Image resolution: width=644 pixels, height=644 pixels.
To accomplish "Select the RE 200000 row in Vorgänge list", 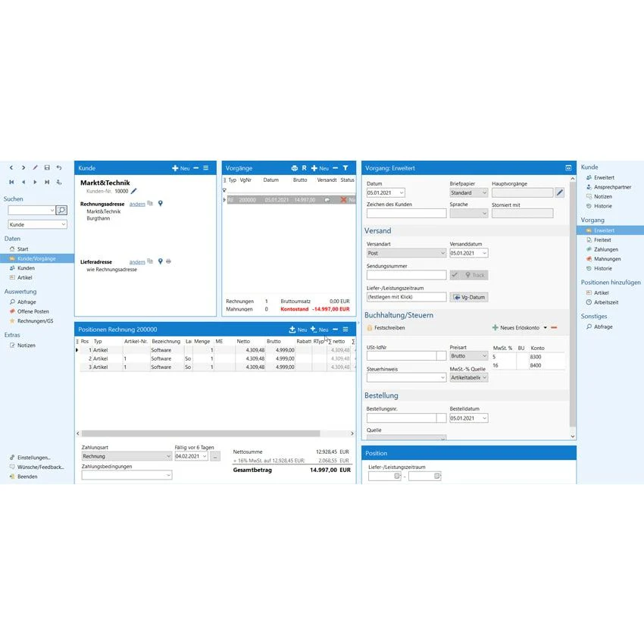I will coord(291,200).
